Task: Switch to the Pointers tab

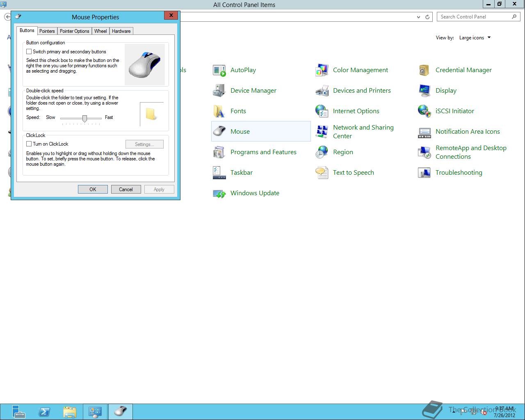Action: tap(47, 31)
